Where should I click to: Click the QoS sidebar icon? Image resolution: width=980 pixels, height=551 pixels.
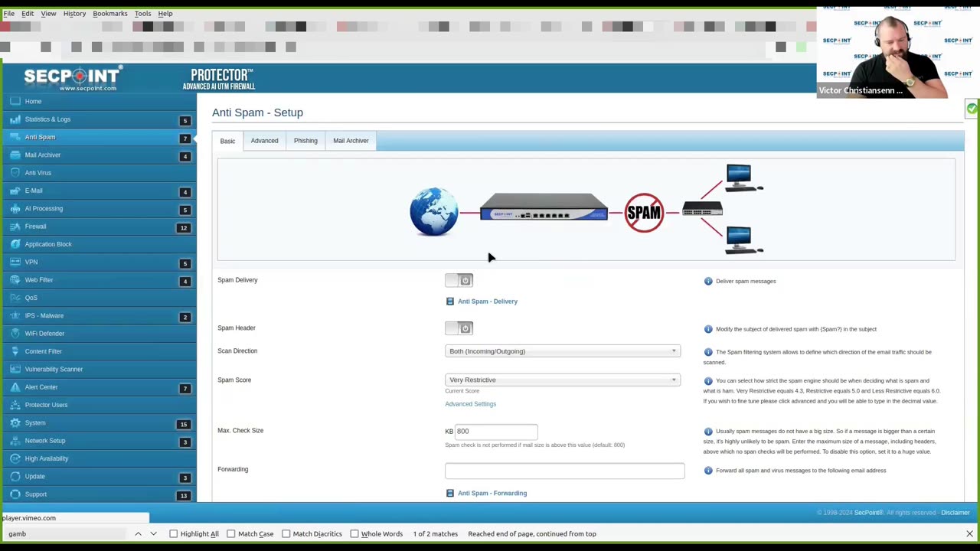tap(15, 298)
